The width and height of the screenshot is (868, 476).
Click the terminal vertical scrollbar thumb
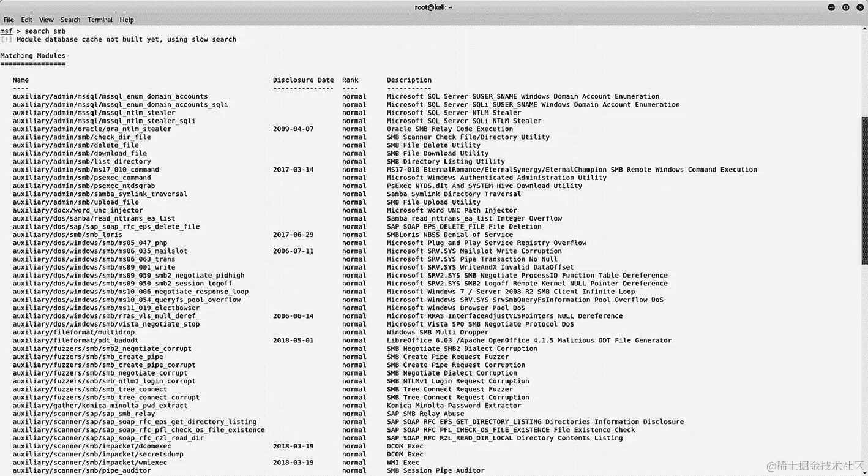point(864,190)
